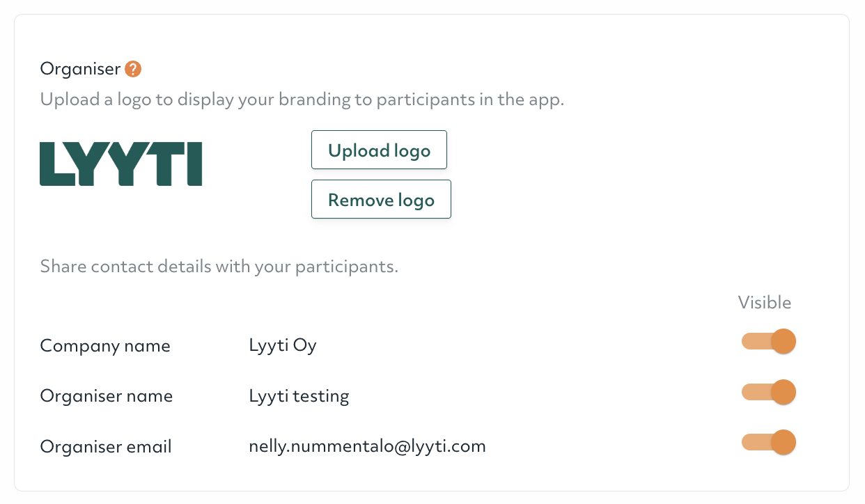Click the Organiser name label
865x504 pixels.
(x=107, y=396)
